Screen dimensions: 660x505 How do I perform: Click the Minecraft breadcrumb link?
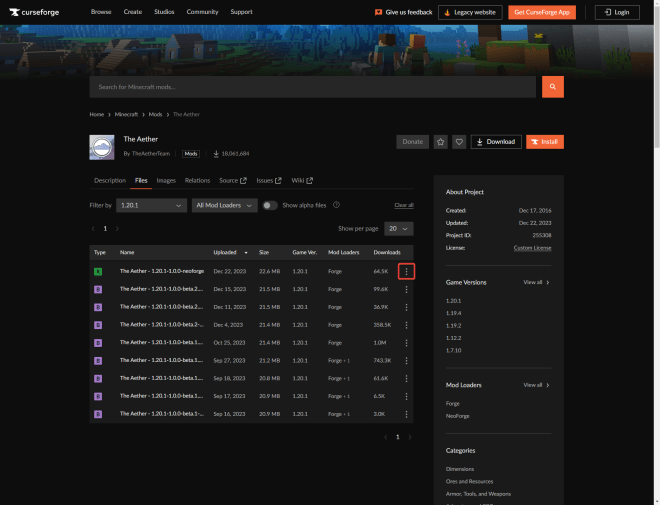pyautogui.click(x=126, y=114)
